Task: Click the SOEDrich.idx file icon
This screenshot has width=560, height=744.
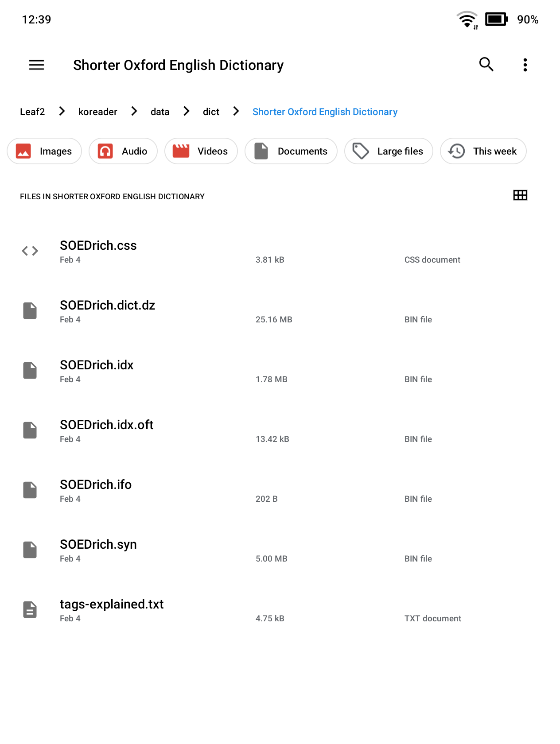Action: (30, 371)
